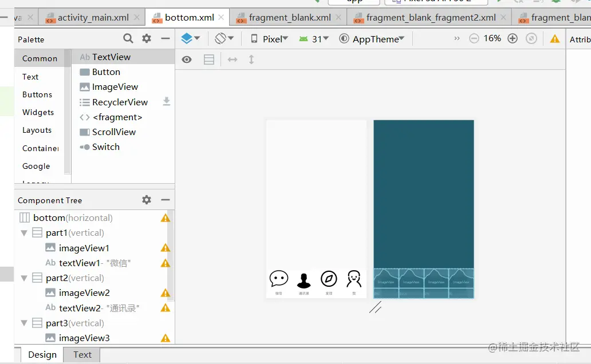Click the vertical expand arrows icon
Viewport: 591px width, 364px height.
coord(251,60)
